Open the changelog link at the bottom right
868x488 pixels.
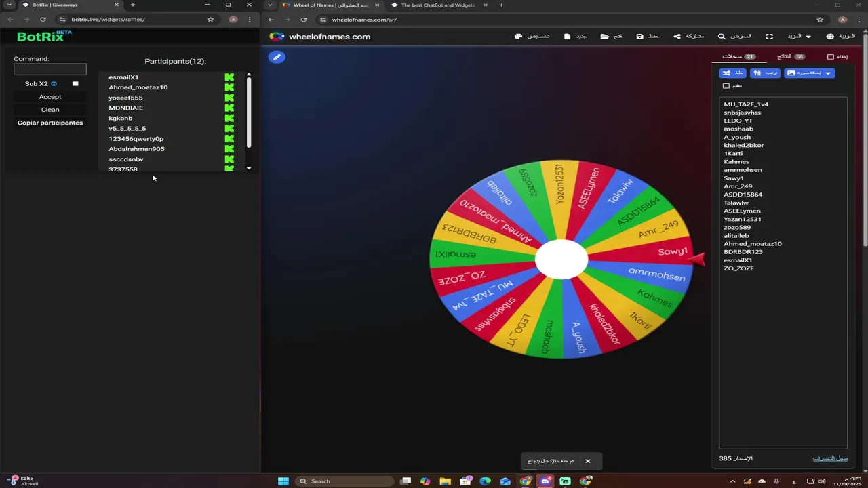[830, 458]
